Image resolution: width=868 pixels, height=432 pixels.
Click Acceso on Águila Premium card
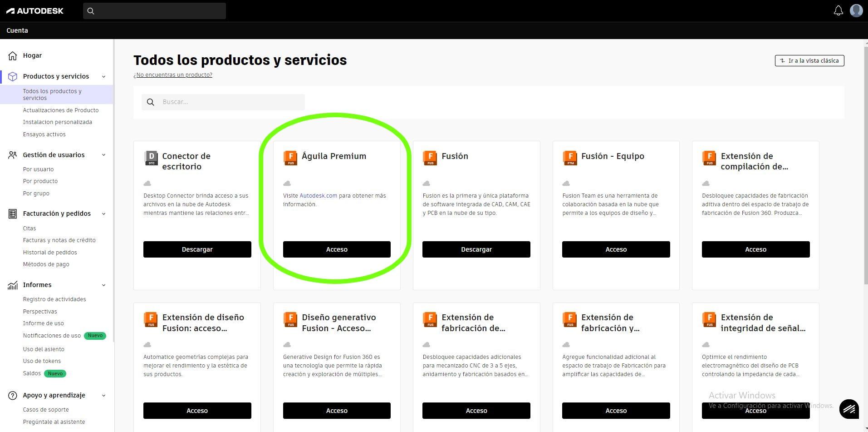(x=337, y=249)
